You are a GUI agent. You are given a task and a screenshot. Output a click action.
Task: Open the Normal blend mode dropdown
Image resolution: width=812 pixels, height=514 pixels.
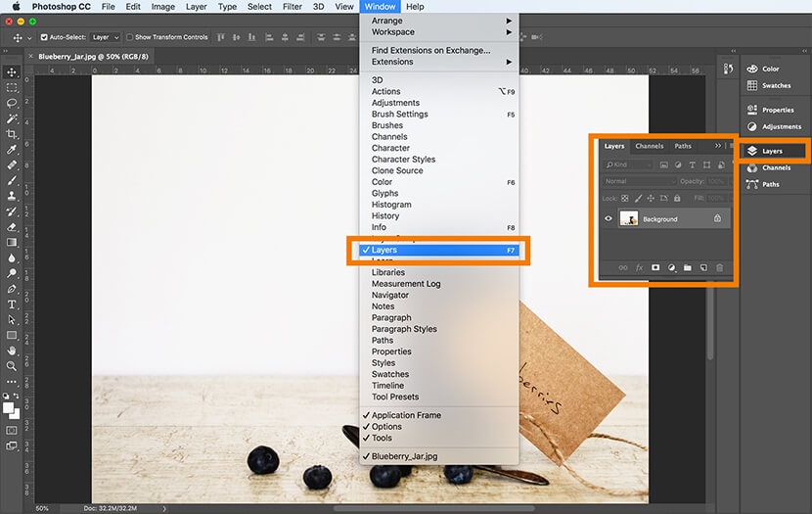640,181
